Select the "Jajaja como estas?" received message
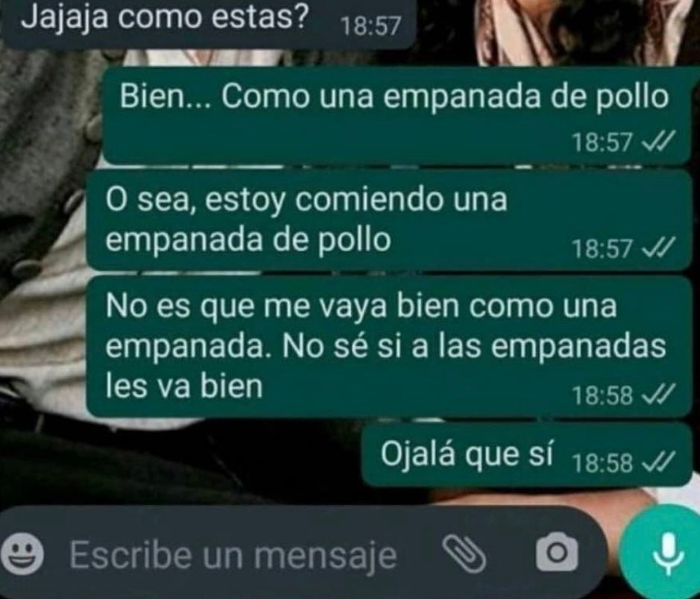Viewport: 700px width, 599px height. (207, 22)
